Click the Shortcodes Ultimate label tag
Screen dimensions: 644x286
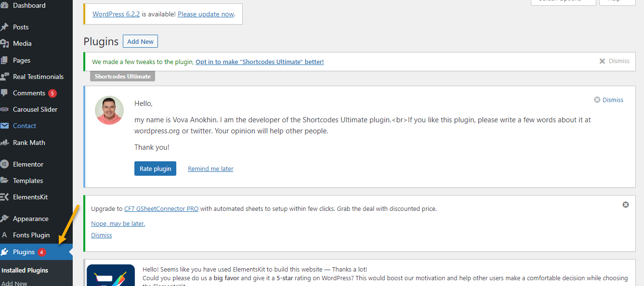122,76
